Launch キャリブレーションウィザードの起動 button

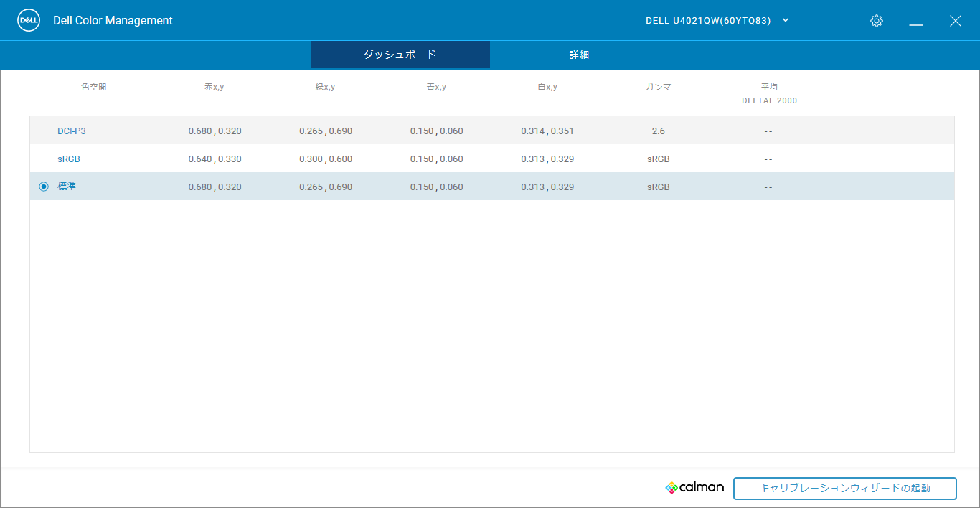(845, 489)
